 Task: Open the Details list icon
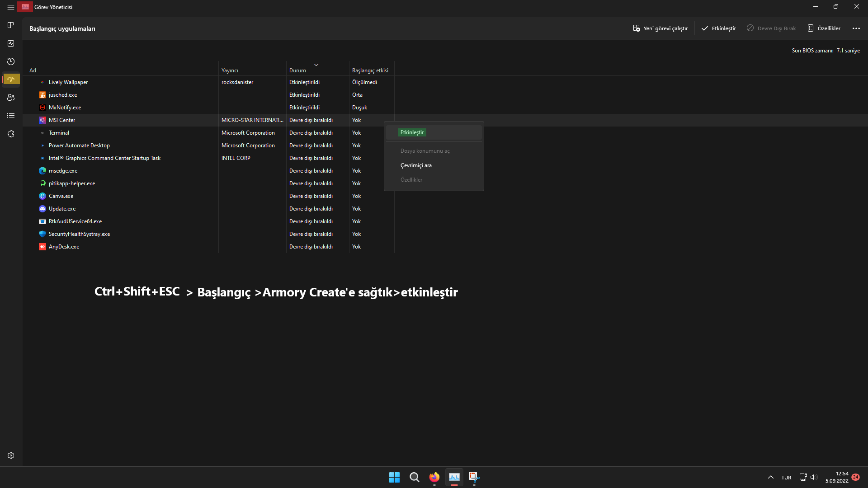click(x=11, y=116)
